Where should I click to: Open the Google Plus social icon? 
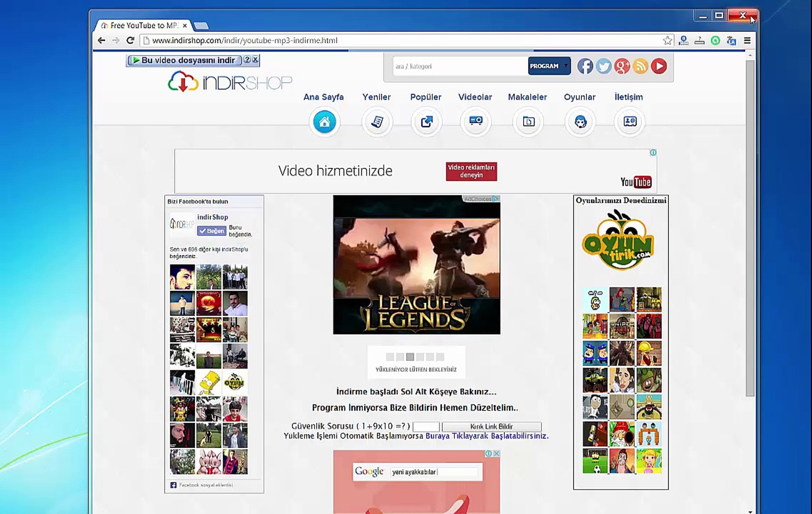622,66
